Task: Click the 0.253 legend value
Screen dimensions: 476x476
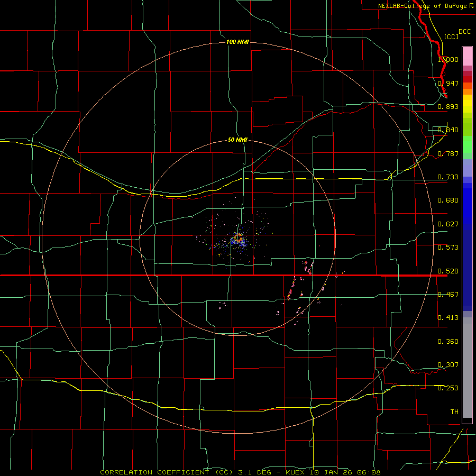Action: pyautogui.click(x=448, y=388)
